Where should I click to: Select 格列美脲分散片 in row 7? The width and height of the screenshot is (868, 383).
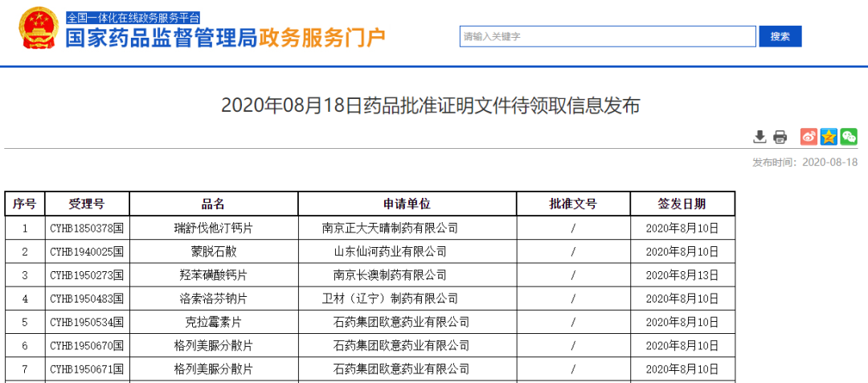214,369
